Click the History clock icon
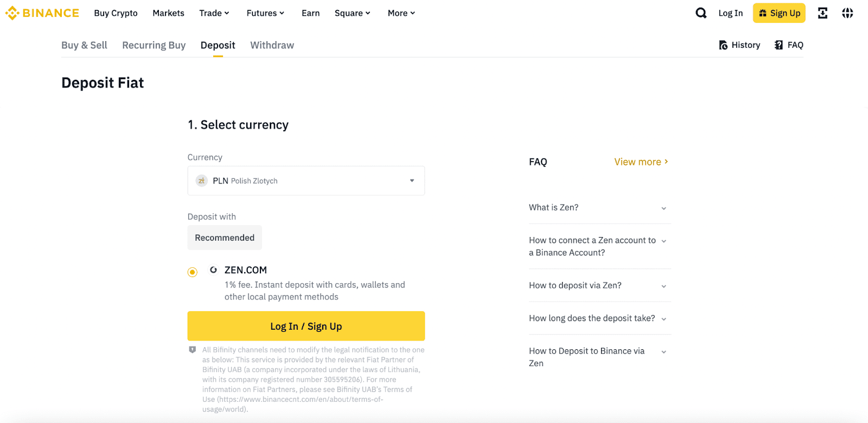 pos(723,45)
